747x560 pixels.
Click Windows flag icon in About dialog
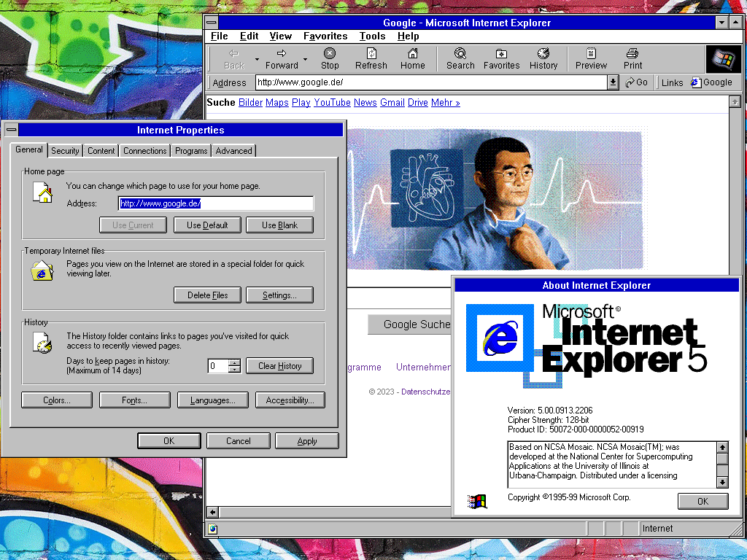pos(477,502)
